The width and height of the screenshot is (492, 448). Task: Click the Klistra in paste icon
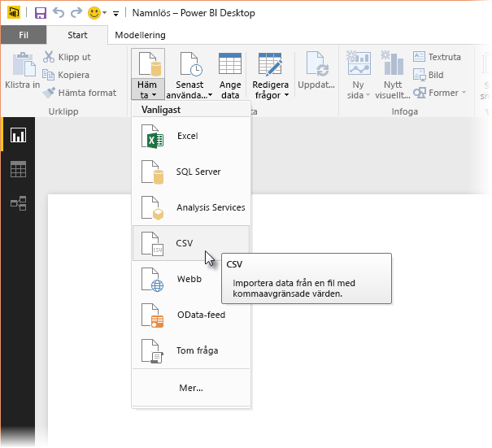coord(24,64)
